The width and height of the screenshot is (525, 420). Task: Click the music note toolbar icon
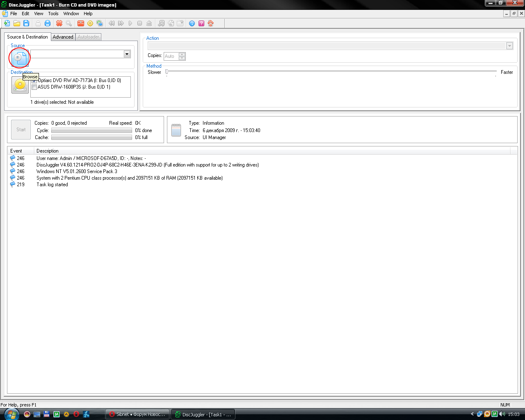[x=161, y=23]
